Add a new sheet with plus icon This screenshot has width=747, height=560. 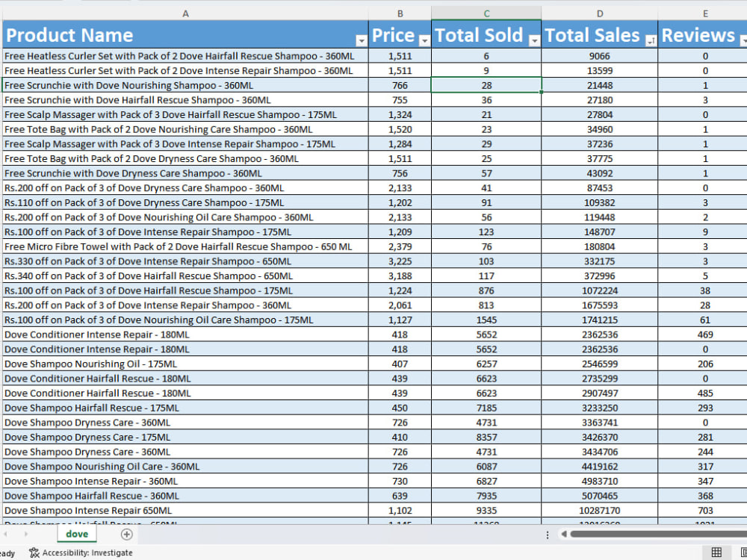(126, 535)
